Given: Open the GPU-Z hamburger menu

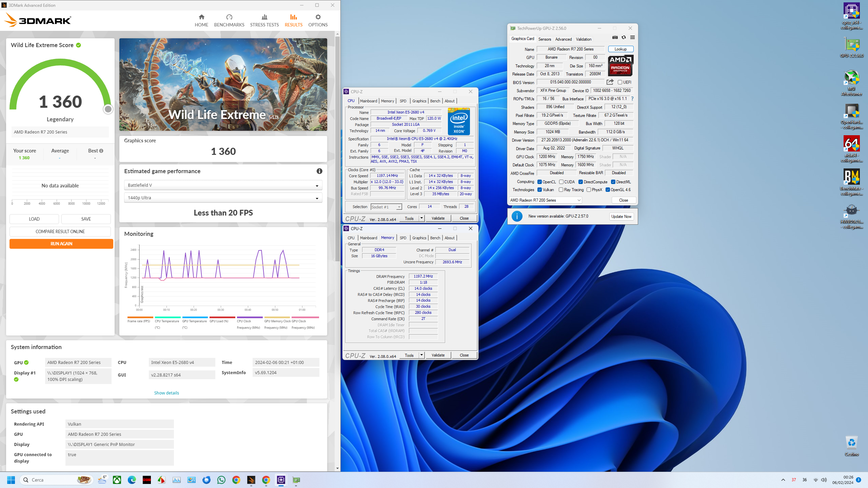Looking at the screenshot, I should 632,37.
